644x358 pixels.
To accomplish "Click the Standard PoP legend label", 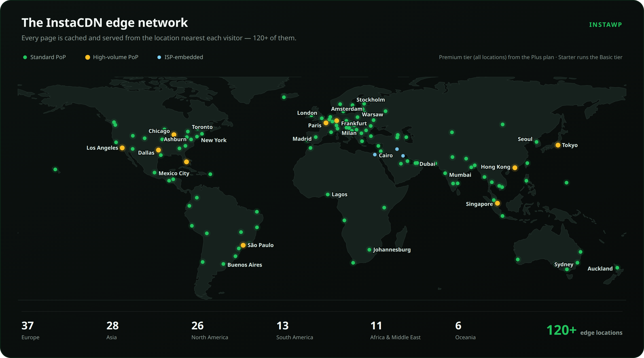I will click(48, 57).
